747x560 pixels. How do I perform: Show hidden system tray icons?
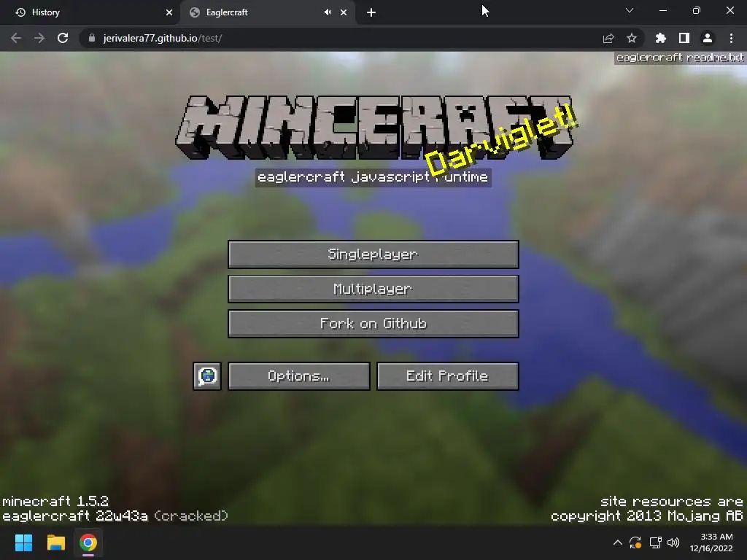coord(617,542)
